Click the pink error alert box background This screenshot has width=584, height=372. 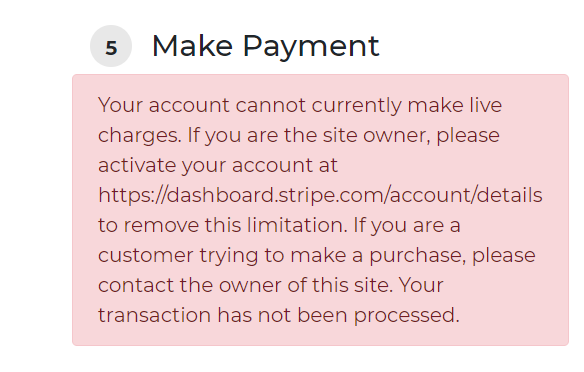(x=320, y=210)
